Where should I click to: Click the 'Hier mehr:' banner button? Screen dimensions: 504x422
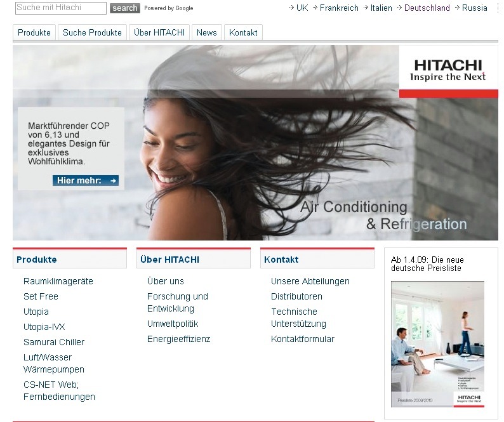click(86, 180)
